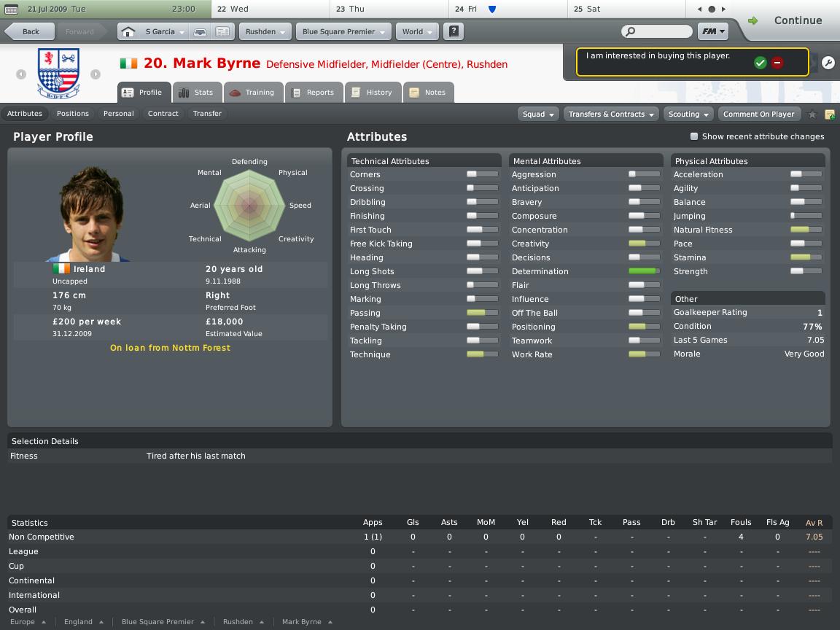Viewport: 840px width, 630px height.
Task: Switch to the Training tab
Action: point(254,92)
